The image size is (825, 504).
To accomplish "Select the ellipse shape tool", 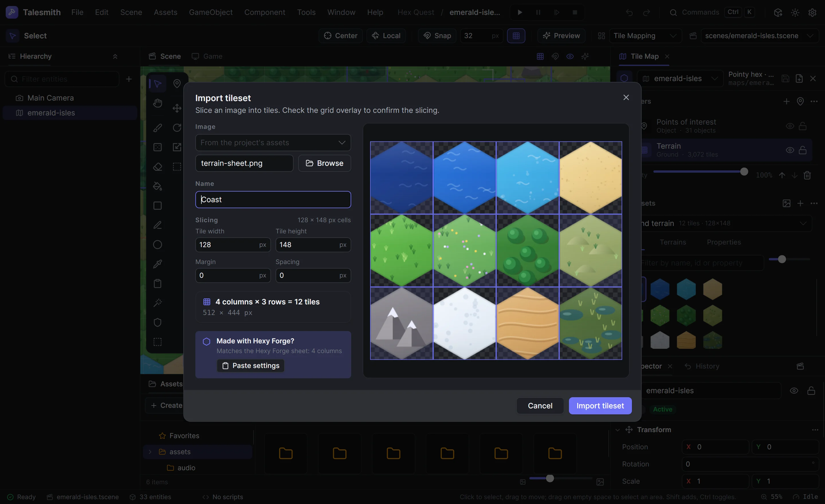I will point(157,245).
